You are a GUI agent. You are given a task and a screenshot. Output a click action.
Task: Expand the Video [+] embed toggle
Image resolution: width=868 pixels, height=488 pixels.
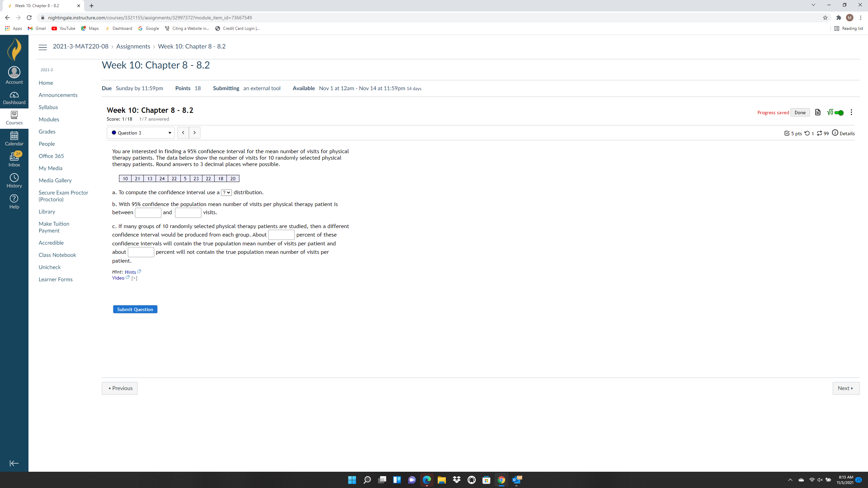click(x=134, y=278)
